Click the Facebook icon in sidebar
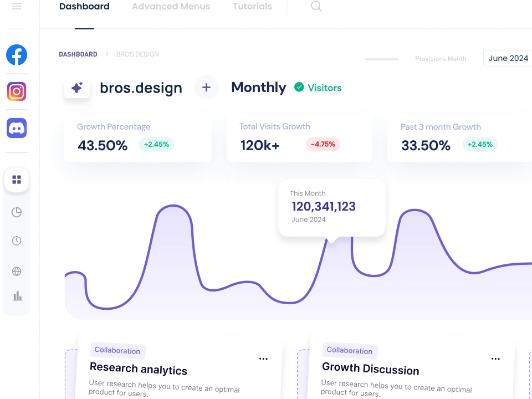 (17, 55)
